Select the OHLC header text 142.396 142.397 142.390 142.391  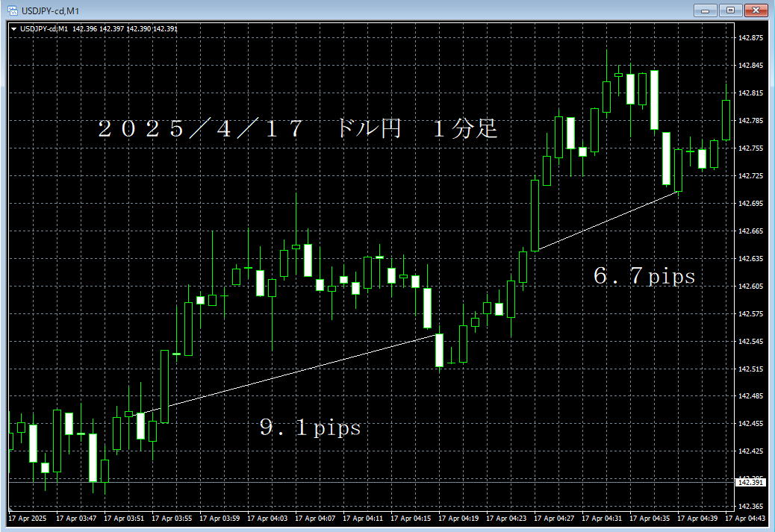125,29
